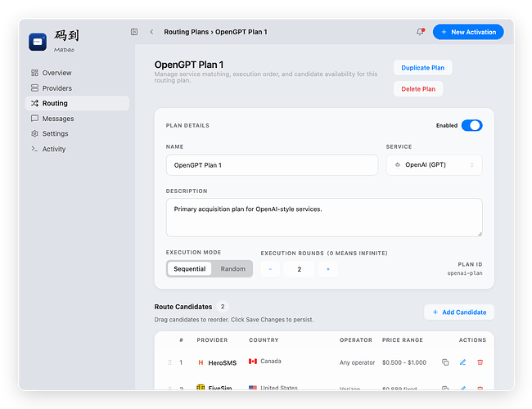Screen dimensions: 532x409
Task: Click the Routing Plans breadcrumb link
Action: 187,32
